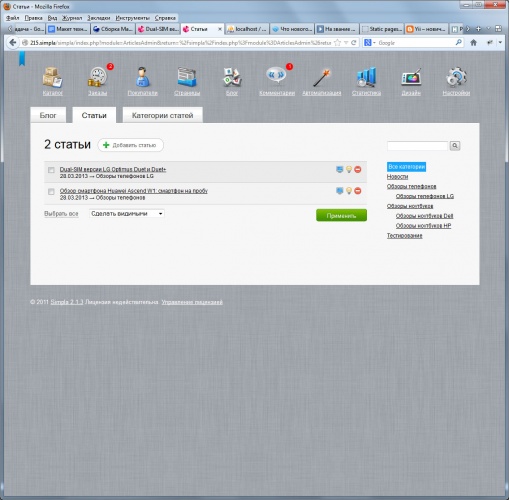
Task: Expand the Сделать видимыми action dropdown
Action: click(127, 214)
